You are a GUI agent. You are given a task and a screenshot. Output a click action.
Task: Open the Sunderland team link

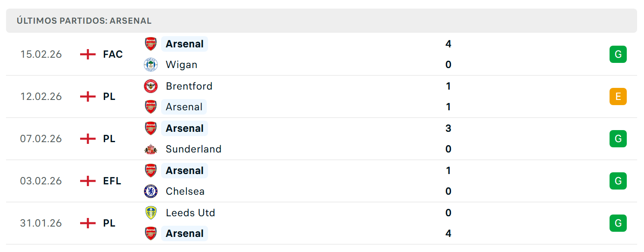coord(193,149)
